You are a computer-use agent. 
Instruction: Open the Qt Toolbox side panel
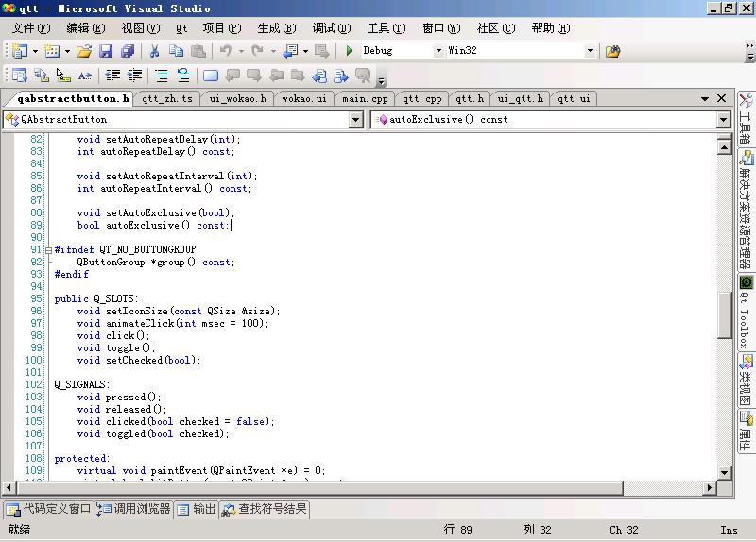click(x=746, y=313)
